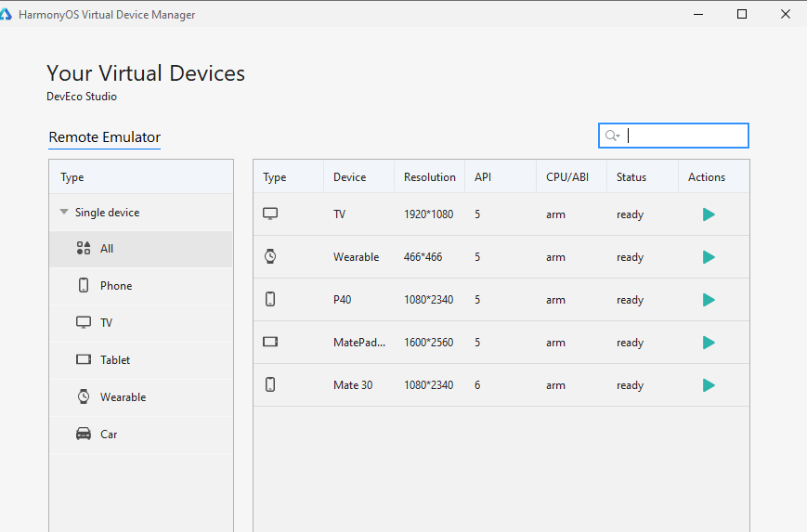Start the TV virtual device
Viewport: 807px width, 532px height.
tap(709, 214)
